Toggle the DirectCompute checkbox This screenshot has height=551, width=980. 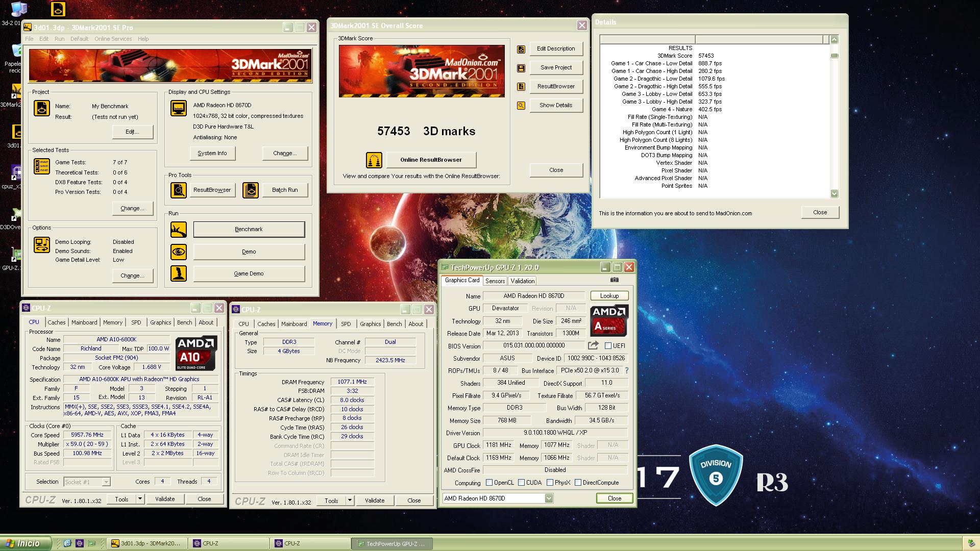point(578,483)
